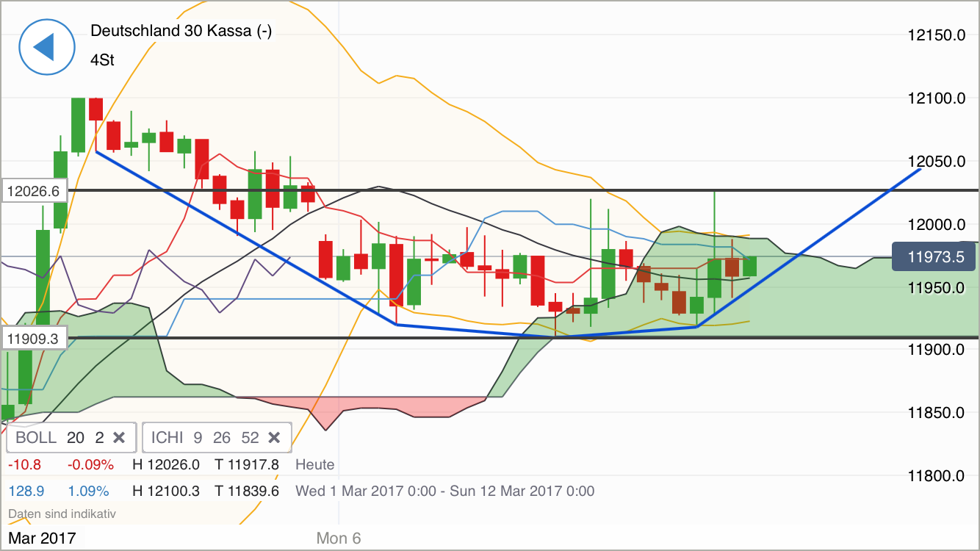Select the 11909.3 horizontal level label

tap(34, 338)
